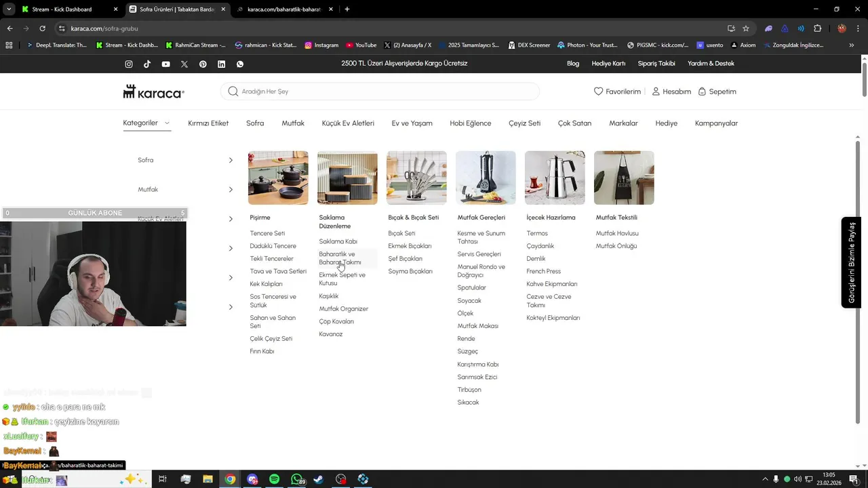Screen dimensions: 868x488
Task: Open Şef Bıçakları link
Action: pyautogui.click(x=405, y=258)
